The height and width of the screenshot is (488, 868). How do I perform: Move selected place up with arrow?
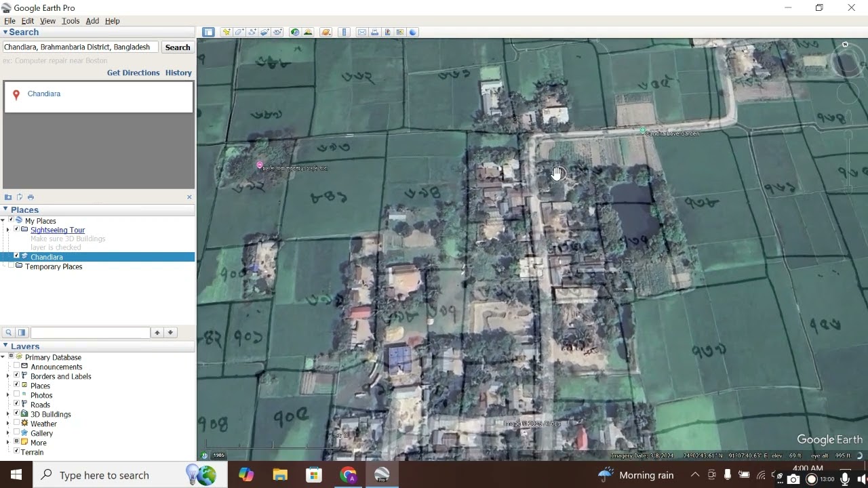(157, 333)
